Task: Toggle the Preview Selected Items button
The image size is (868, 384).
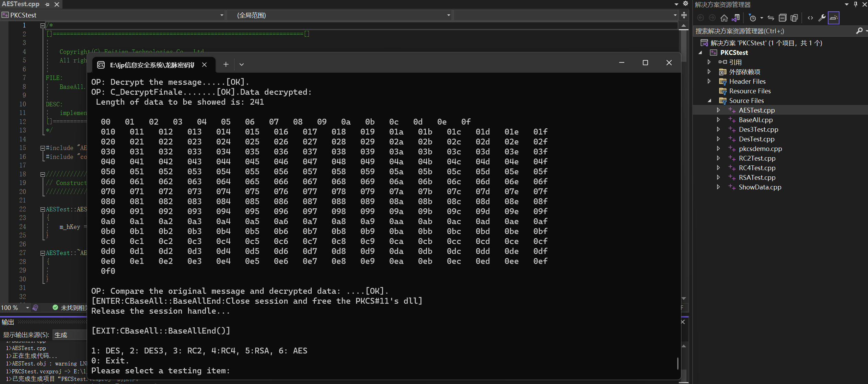Action: coord(833,18)
